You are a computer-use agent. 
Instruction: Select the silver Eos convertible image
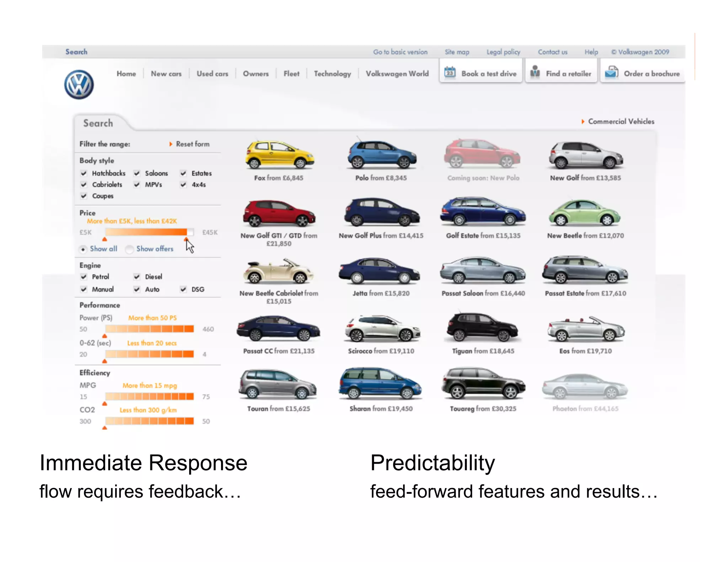click(586, 329)
